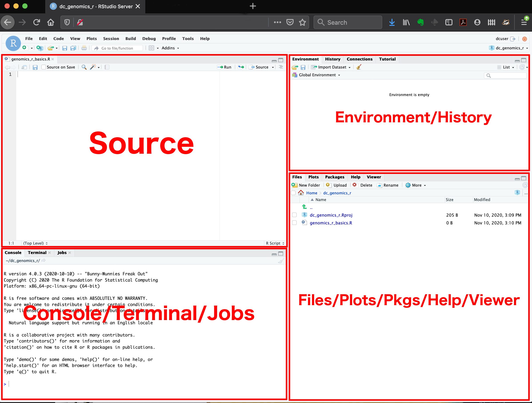
Task: Re-run the previous code region icon
Action: [x=241, y=67]
